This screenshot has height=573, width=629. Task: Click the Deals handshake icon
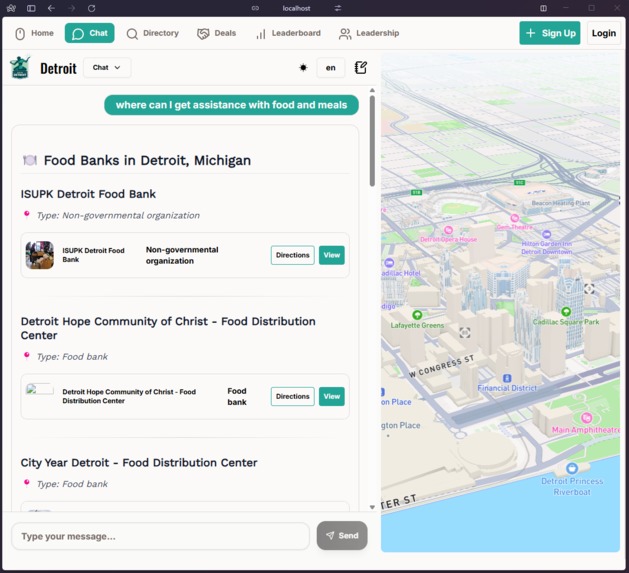[x=203, y=34]
